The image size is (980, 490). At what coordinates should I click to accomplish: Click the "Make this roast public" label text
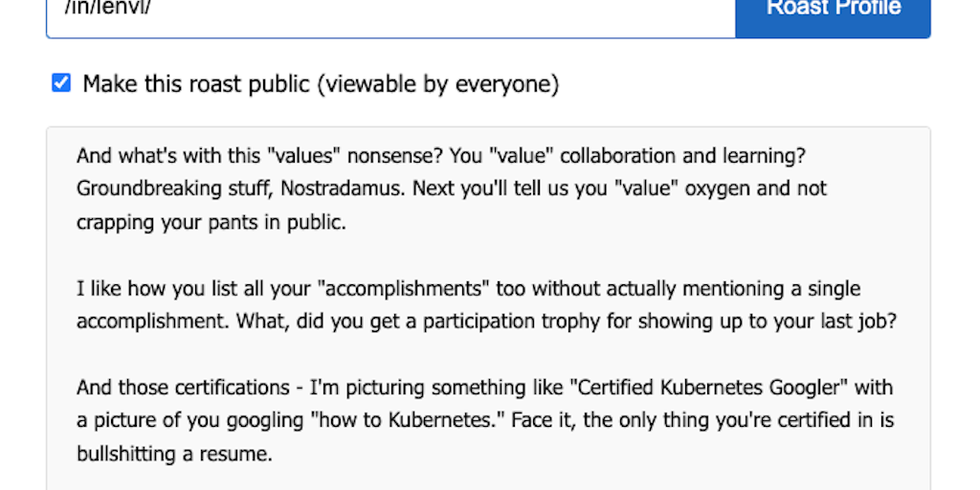click(198, 84)
